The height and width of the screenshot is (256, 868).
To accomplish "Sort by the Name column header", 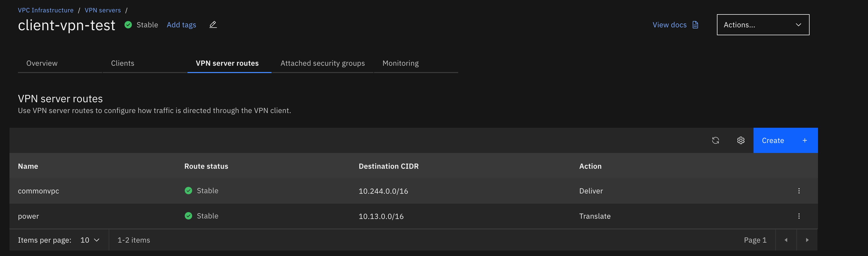I will 28,166.
